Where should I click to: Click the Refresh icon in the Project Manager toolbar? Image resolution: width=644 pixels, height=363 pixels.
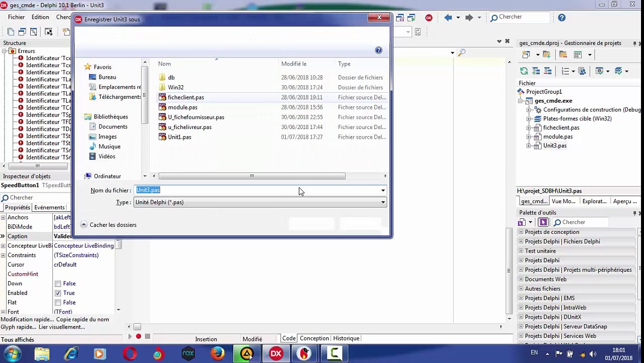point(524,71)
